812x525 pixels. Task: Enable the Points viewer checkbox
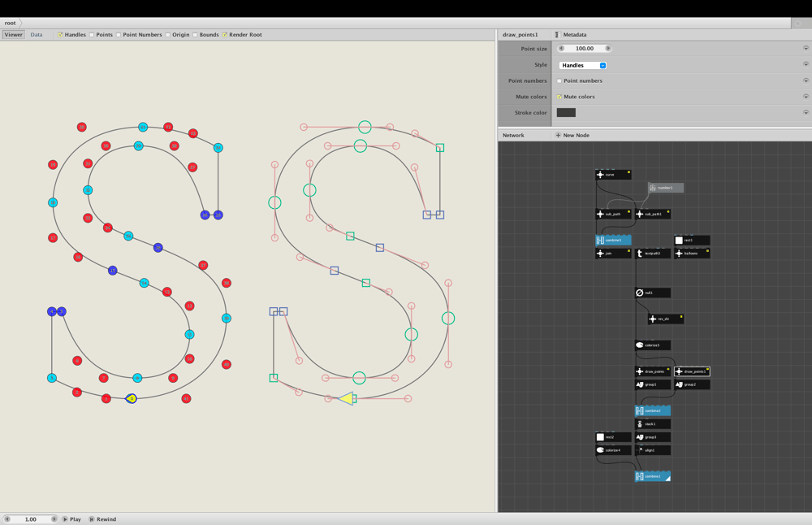[92, 35]
